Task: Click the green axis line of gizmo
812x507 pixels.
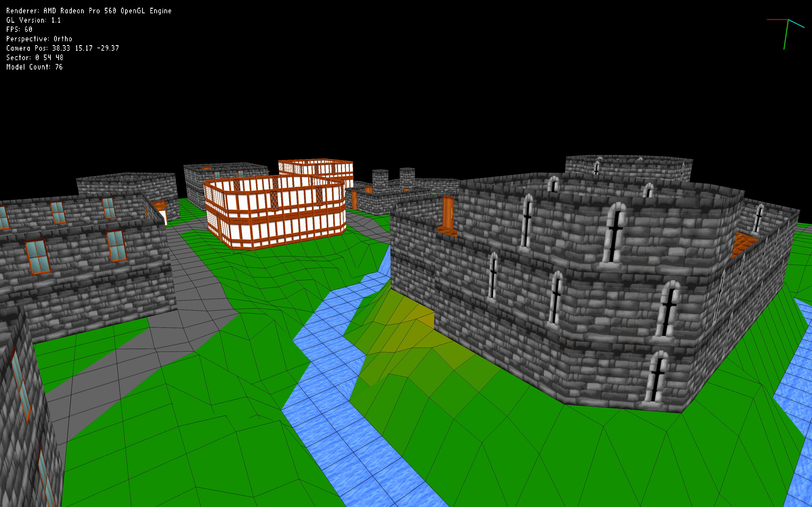Action: (x=786, y=35)
